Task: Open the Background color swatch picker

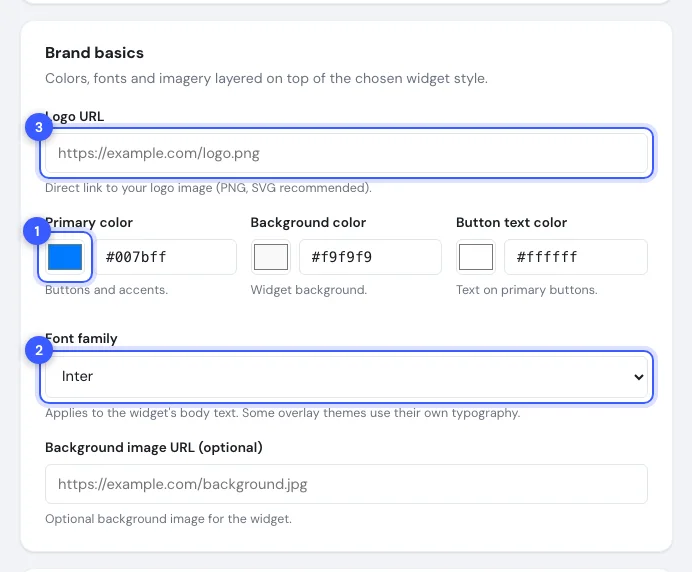Action: [x=271, y=257]
